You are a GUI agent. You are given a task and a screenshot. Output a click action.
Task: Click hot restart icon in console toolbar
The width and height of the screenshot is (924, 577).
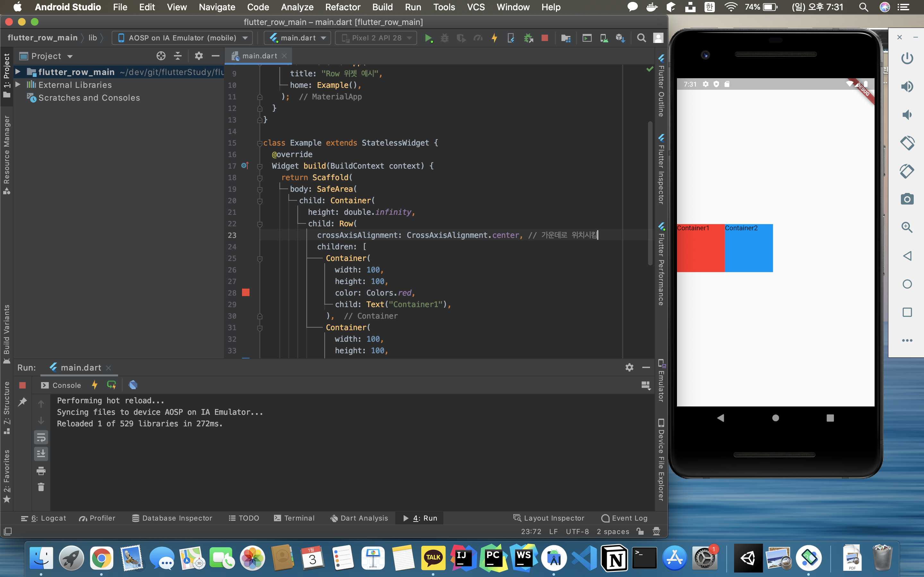(112, 385)
